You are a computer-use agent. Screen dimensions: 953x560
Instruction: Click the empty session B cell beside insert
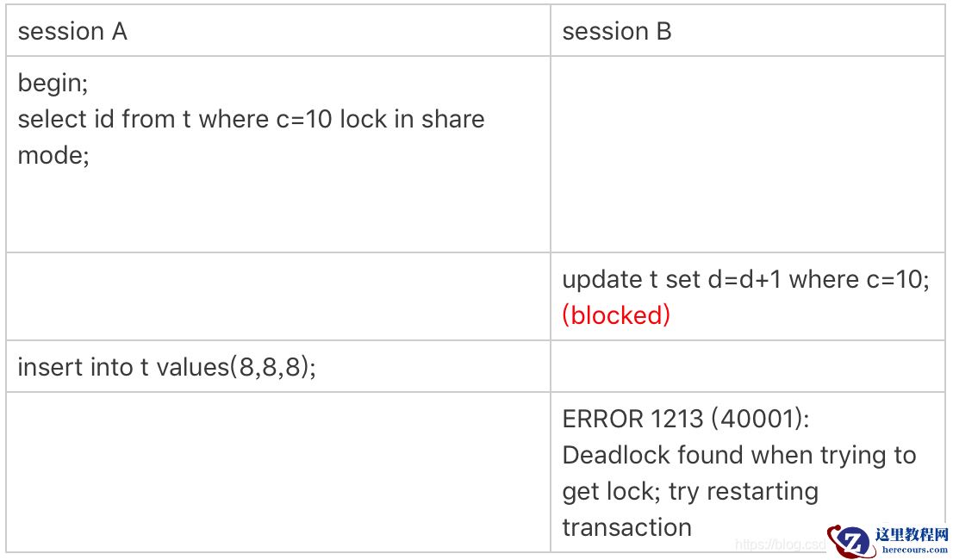pos(747,367)
